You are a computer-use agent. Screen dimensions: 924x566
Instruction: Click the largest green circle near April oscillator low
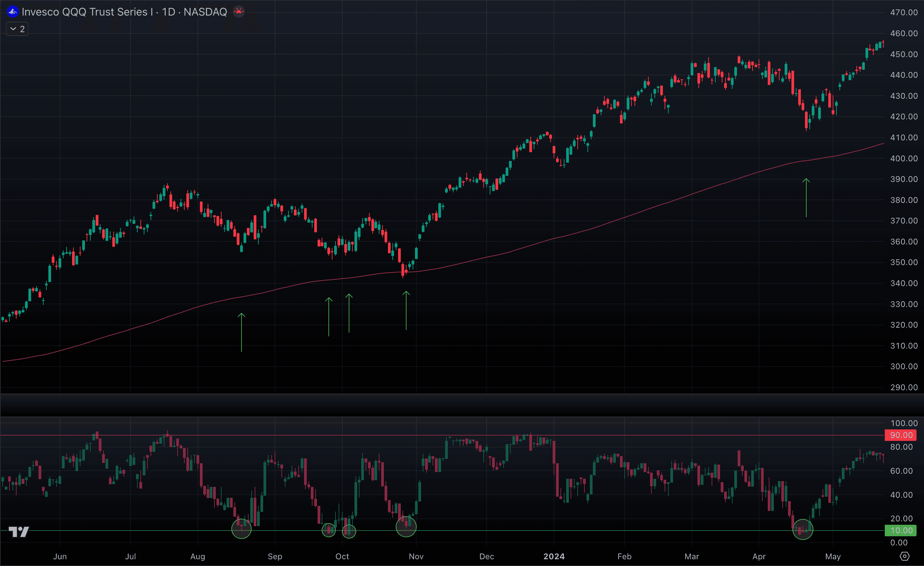(803, 529)
